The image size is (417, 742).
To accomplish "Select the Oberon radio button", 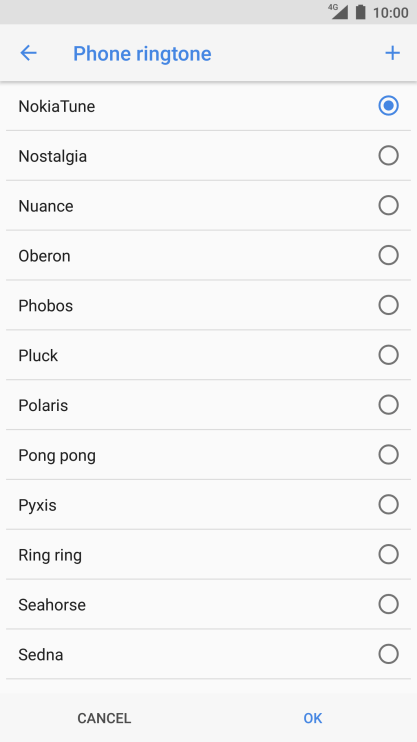I will point(389,256).
